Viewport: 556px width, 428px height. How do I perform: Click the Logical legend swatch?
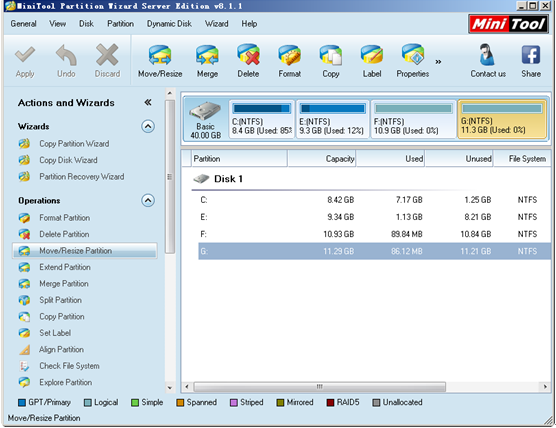(88, 402)
